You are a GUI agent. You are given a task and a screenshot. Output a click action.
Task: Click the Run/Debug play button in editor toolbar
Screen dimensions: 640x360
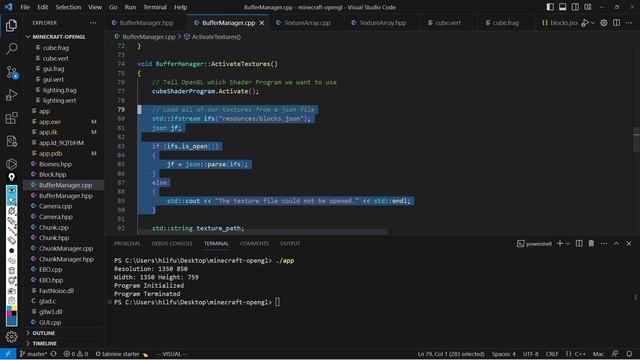point(585,23)
